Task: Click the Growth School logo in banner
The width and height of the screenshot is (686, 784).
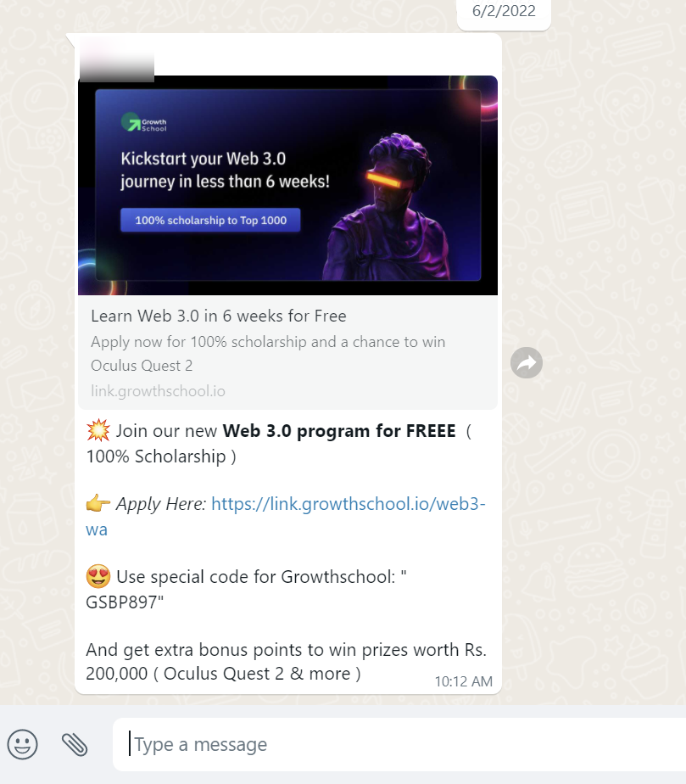Action: pyautogui.click(x=144, y=122)
